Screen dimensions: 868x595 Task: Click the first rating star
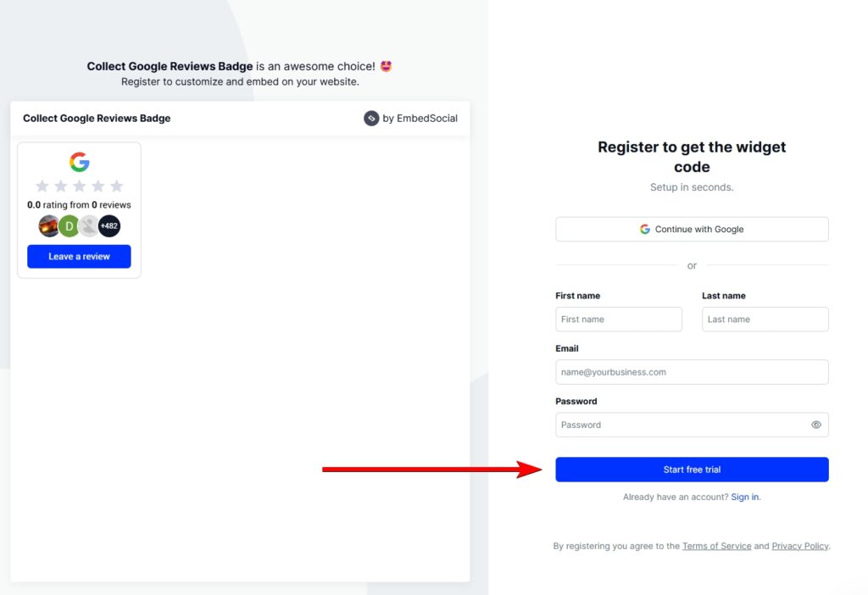[x=42, y=186]
